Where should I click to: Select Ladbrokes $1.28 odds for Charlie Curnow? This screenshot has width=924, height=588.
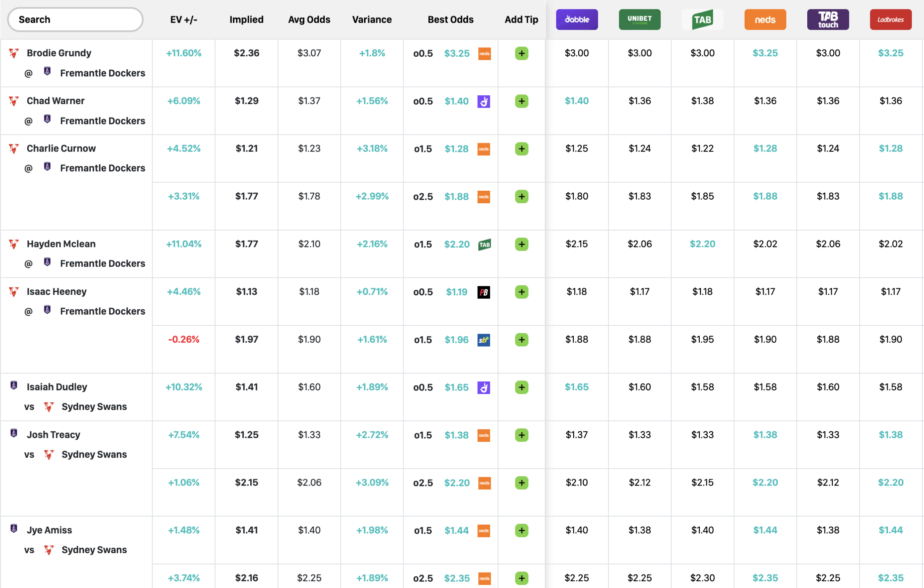click(x=890, y=148)
